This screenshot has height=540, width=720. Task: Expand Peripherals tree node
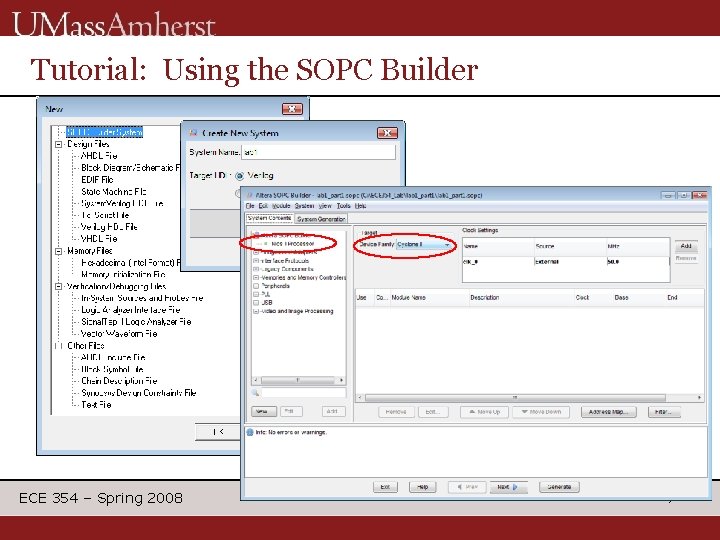pos(256,286)
